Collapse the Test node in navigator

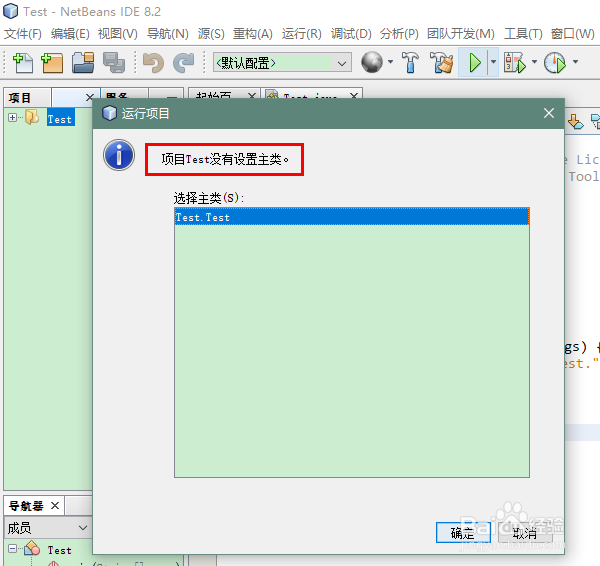(13, 549)
